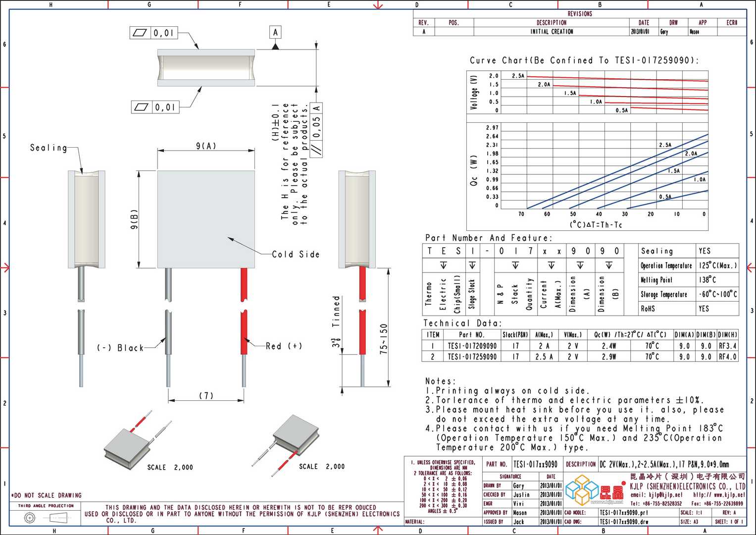Click the 'Curve Chart' title text
The width and height of the screenshot is (756, 535).
point(584,60)
